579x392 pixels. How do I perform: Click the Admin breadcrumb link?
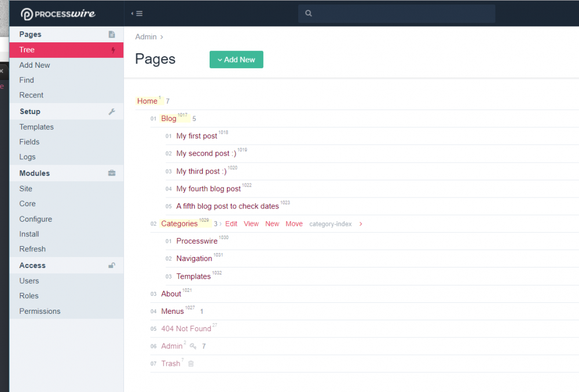[x=146, y=37]
